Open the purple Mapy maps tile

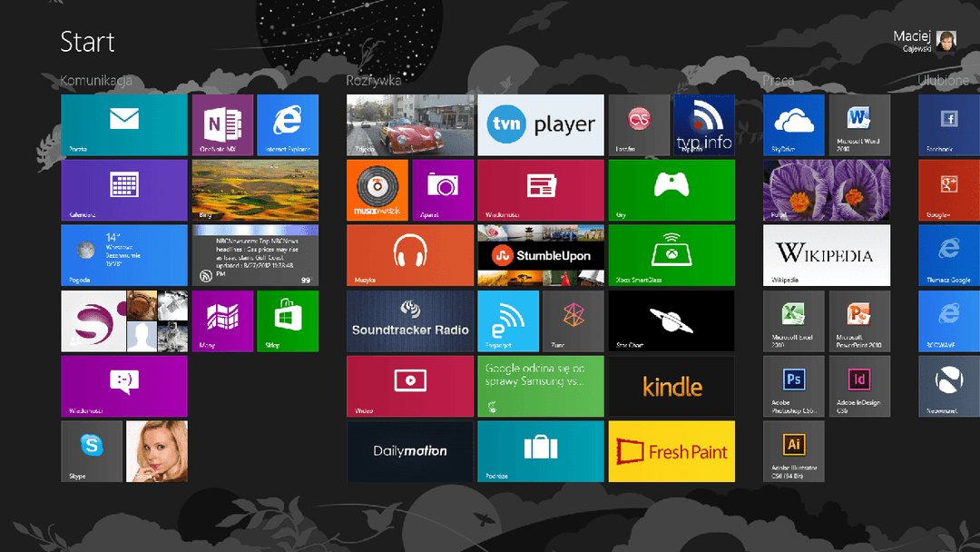click(222, 320)
